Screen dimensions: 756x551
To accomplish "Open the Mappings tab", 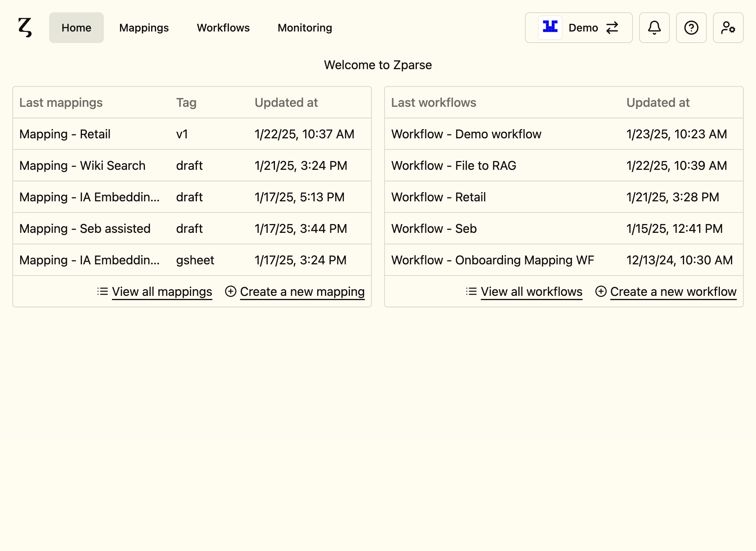I will pos(144,28).
